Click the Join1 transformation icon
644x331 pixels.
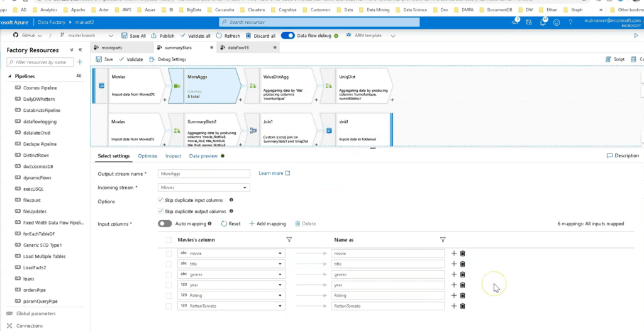click(253, 130)
